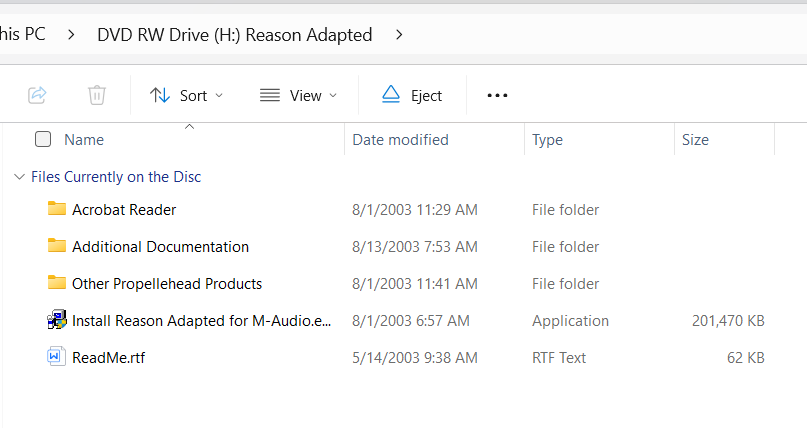The height and width of the screenshot is (428, 807).
Task: Collapse the Files Currently on the Disc group
Action: click(19, 177)
